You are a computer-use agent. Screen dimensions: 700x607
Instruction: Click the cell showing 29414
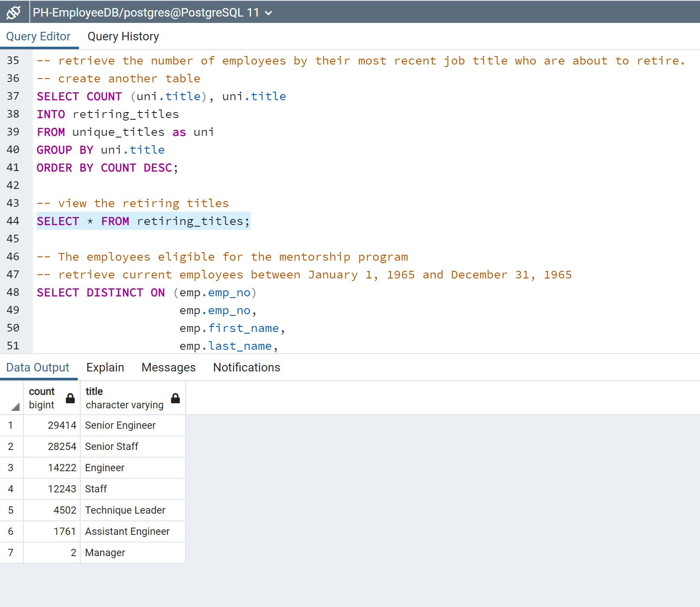(x=62, y=425)
